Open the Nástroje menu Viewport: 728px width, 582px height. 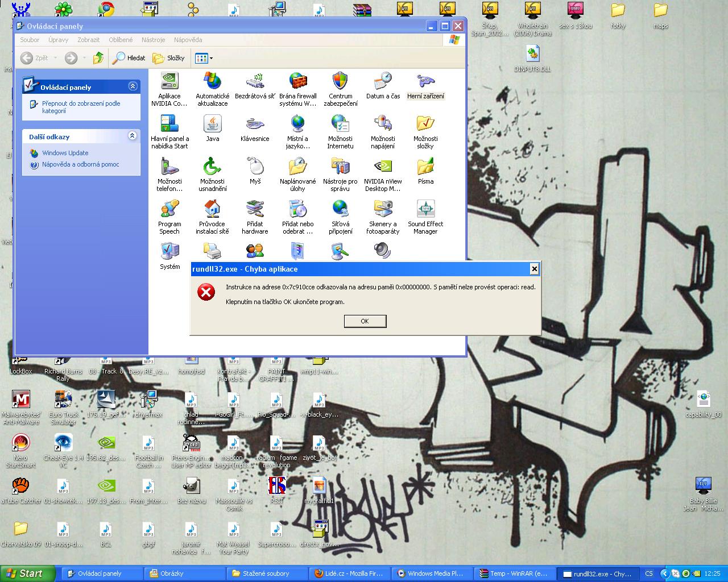coord(153,40)
